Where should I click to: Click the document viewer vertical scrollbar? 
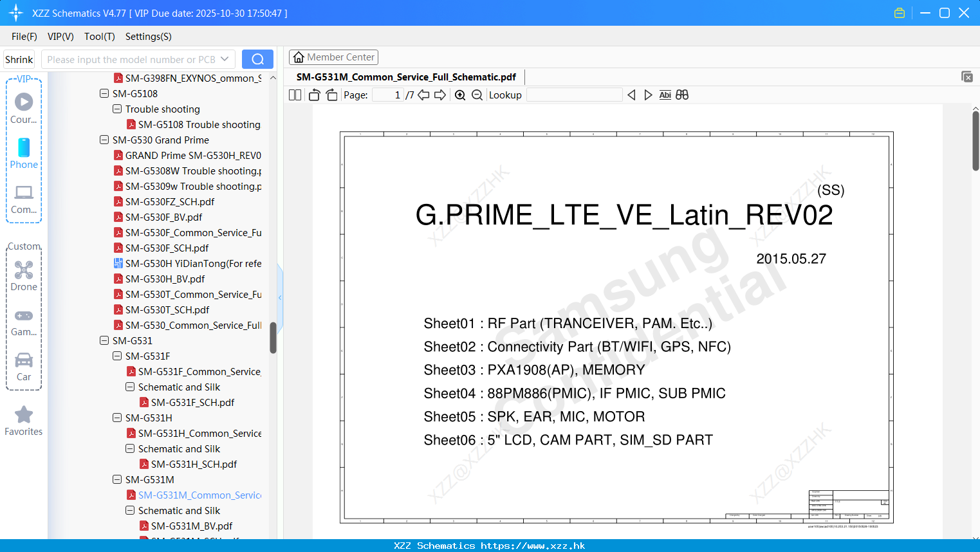975,140
